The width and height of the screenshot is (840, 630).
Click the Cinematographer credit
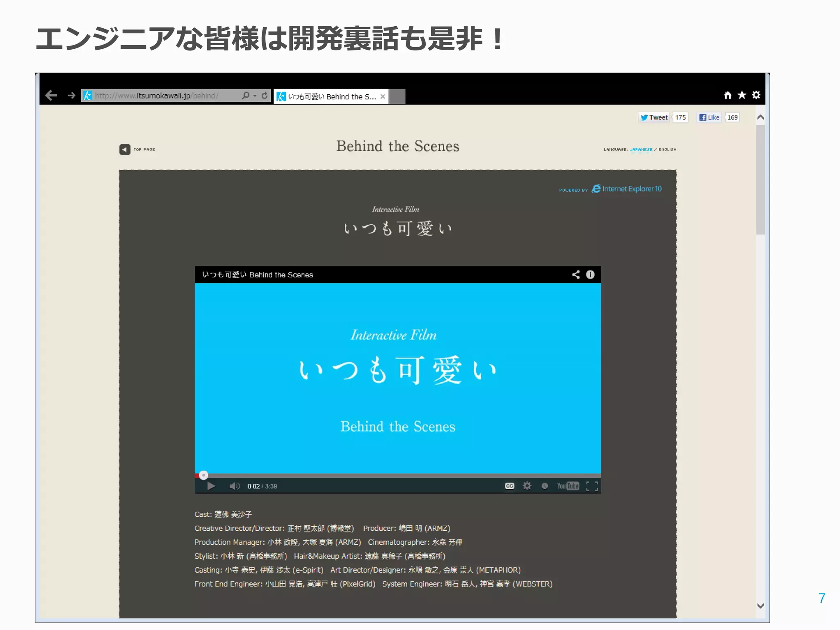[x=415, y=542]
